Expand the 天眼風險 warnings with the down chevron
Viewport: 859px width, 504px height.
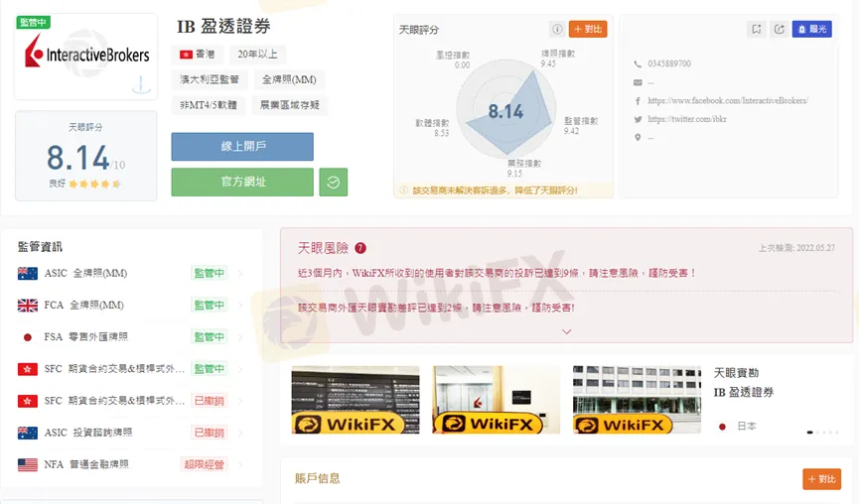567,331
